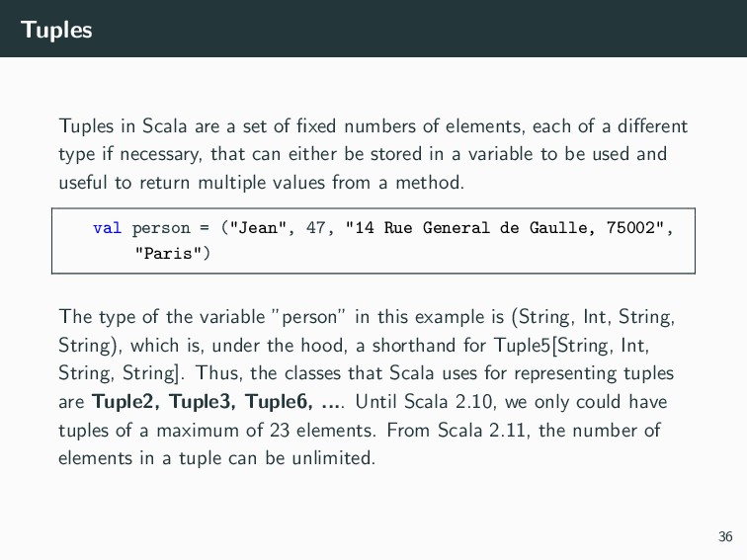
Task: Click the quoted "person" in second paragraph
Action: coord(308,317)
